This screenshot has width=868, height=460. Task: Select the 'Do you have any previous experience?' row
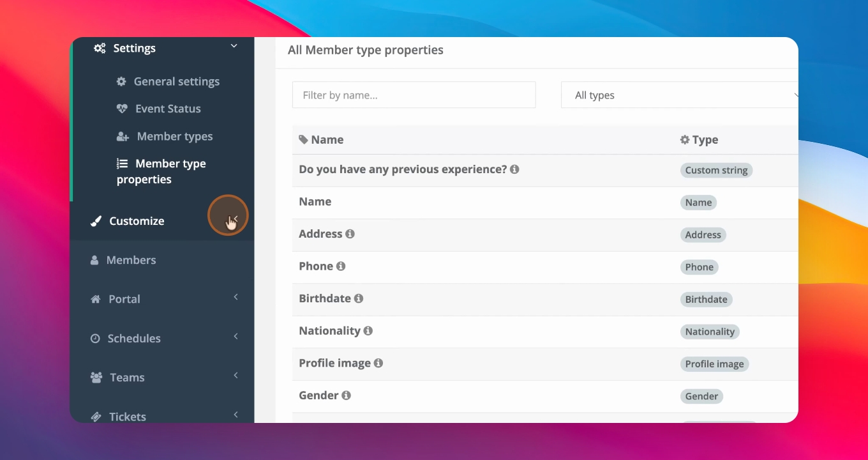[545, 170]
